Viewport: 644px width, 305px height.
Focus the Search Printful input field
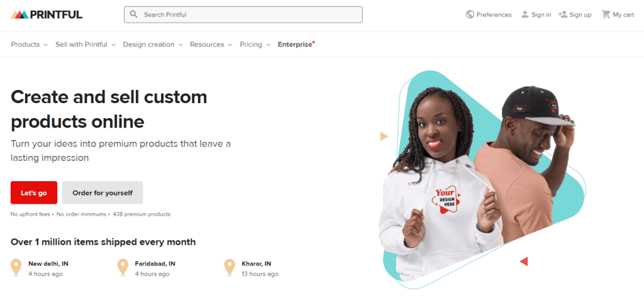243,14
